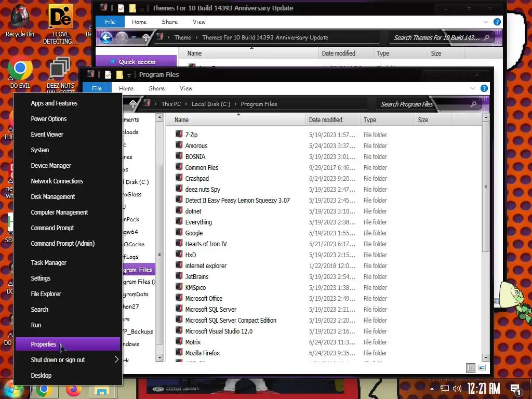Switch to details view button
The image size is (532, 399).
click(x=471, y=368)
